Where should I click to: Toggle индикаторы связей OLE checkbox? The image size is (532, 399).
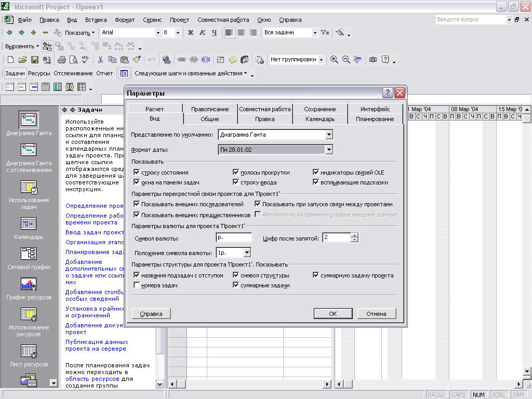click(316, 172)
